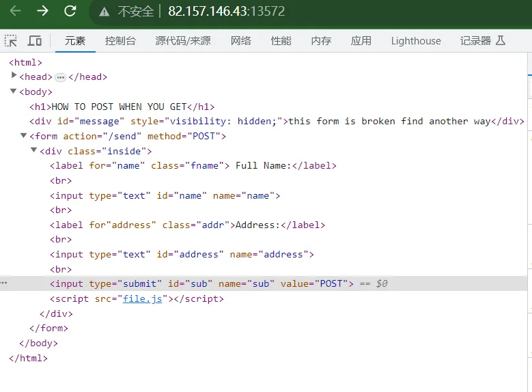The image size is (532, 392).
Task: Collapse the body element triangle
Action: [13, 91]
